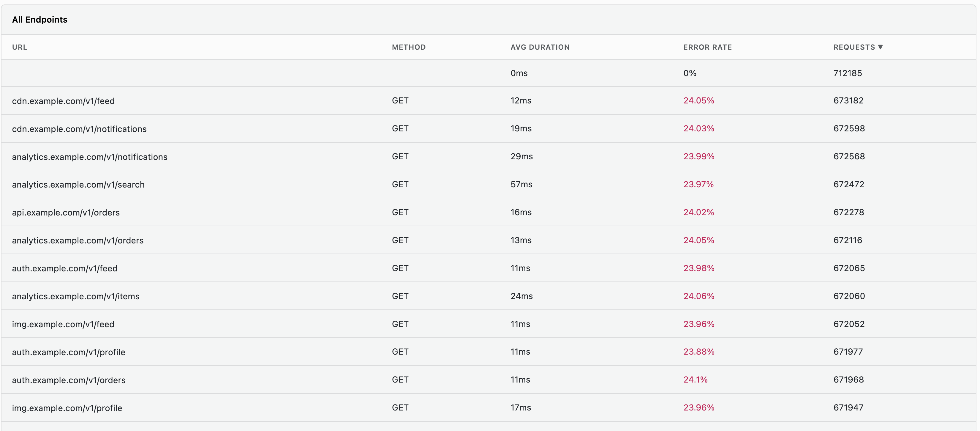Open auth.example.com/v1/feed endpoint
This screenshot has height=431, width=980.
point(65,268)
